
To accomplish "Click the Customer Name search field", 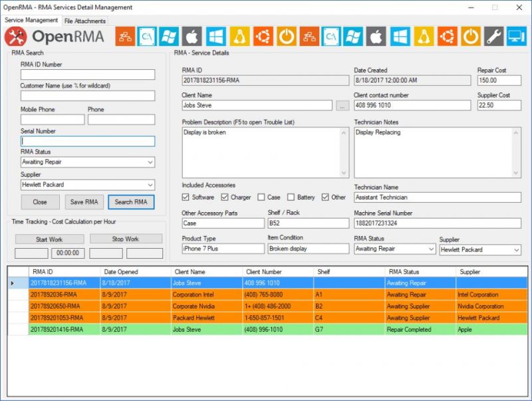I will pyautogui.click(x=88, y=96).
